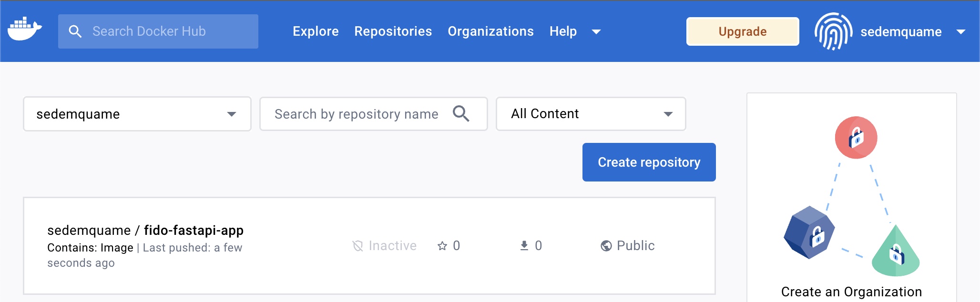Focus the Search Docker Hub field
The image size is (980, 302).
click(158, 31)
